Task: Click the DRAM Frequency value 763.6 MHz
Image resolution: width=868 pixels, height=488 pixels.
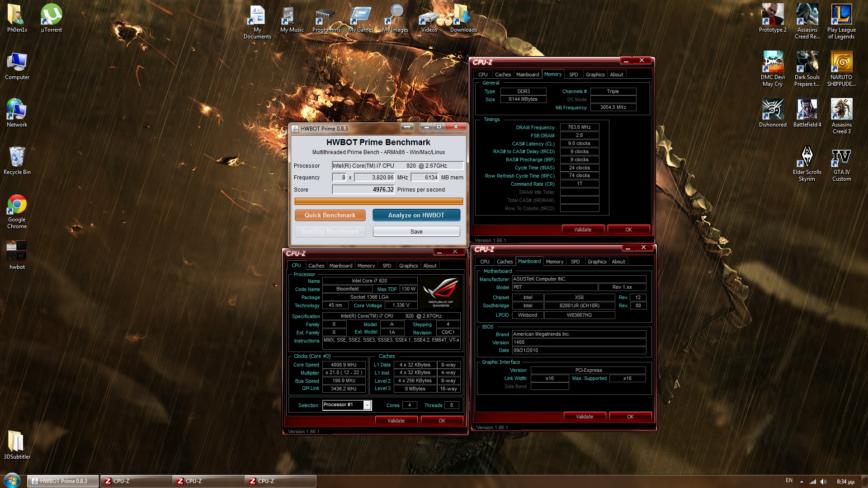Action: pos(579,127)
